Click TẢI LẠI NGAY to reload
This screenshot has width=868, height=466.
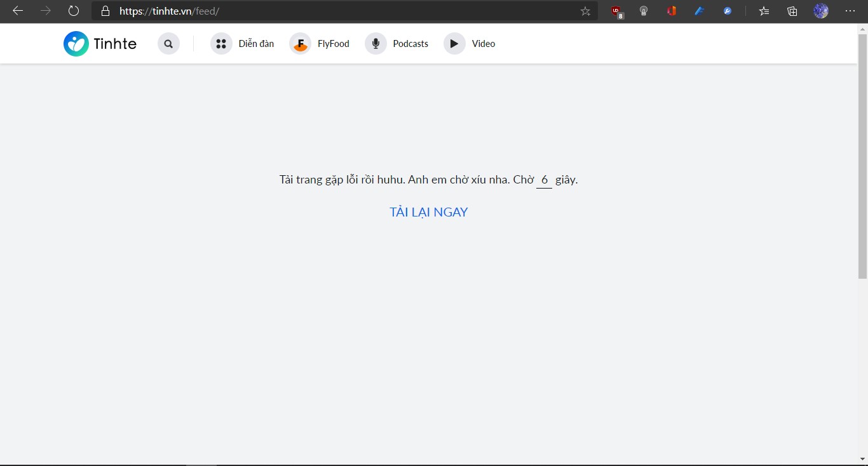428,212
